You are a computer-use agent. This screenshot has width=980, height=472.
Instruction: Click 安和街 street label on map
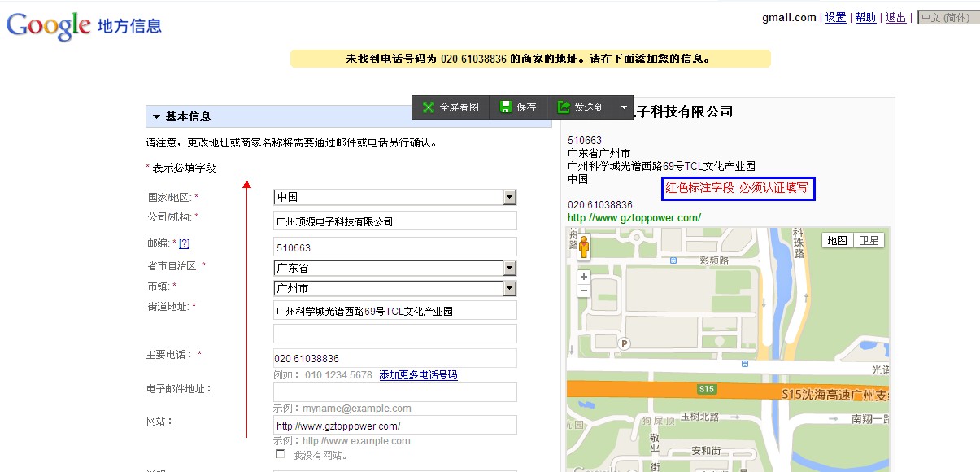[705, 450]
